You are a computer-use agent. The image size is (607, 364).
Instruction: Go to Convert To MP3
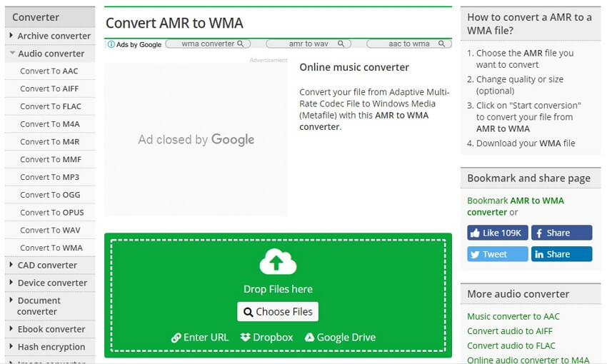49,177
